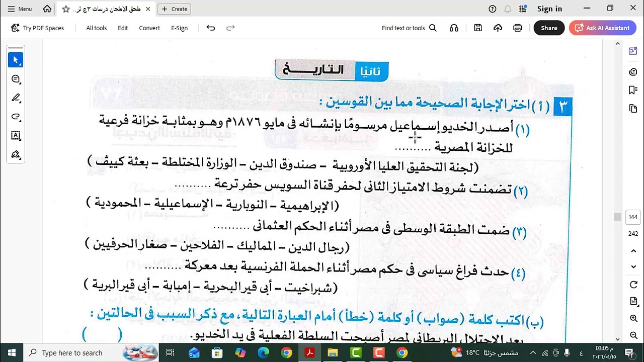Viewport: 644px width, 362px height.
Task: Open Try PDF Spaces
Action: (38, 28)
